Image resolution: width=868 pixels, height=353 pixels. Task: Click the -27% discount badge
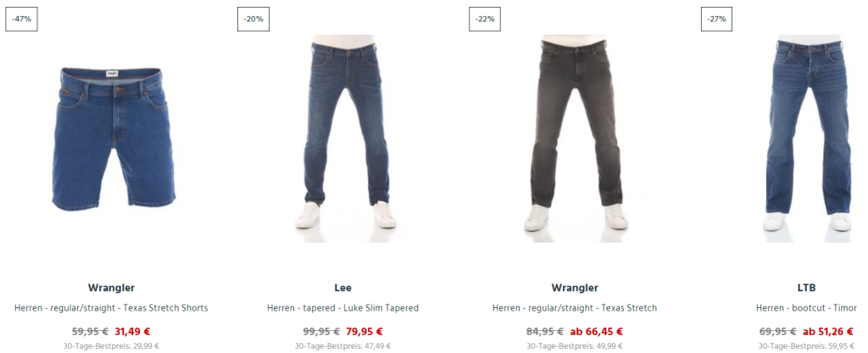[x=716, y=19]
